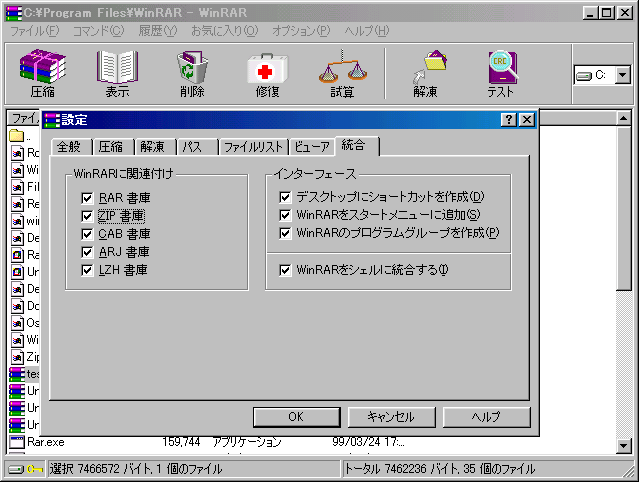Click the Rar.exe file name
This screenshot has width=639, height=482.
coord(46,442)
